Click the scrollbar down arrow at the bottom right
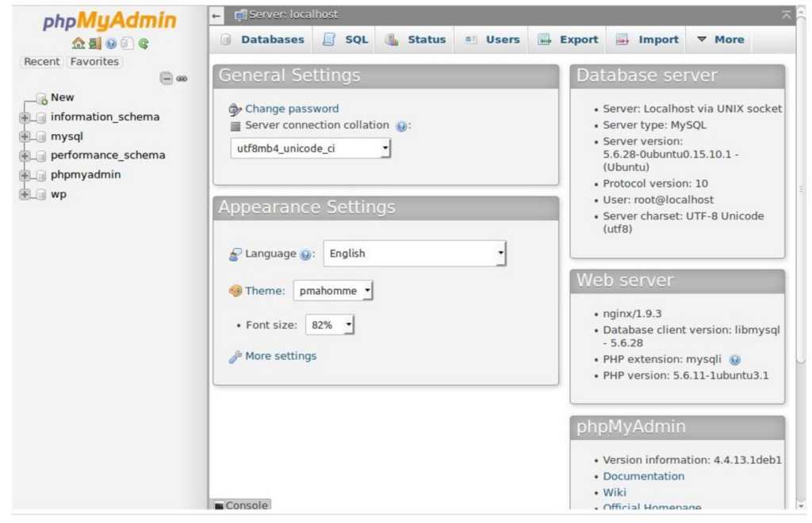The height and width of the screenshot is (523, 812). (801, 506)
